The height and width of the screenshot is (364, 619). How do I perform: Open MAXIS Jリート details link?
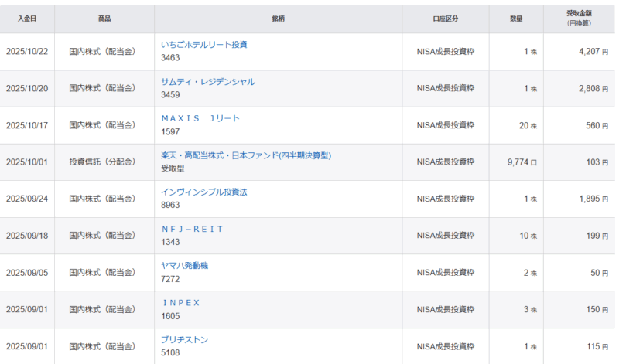point(200,118)
